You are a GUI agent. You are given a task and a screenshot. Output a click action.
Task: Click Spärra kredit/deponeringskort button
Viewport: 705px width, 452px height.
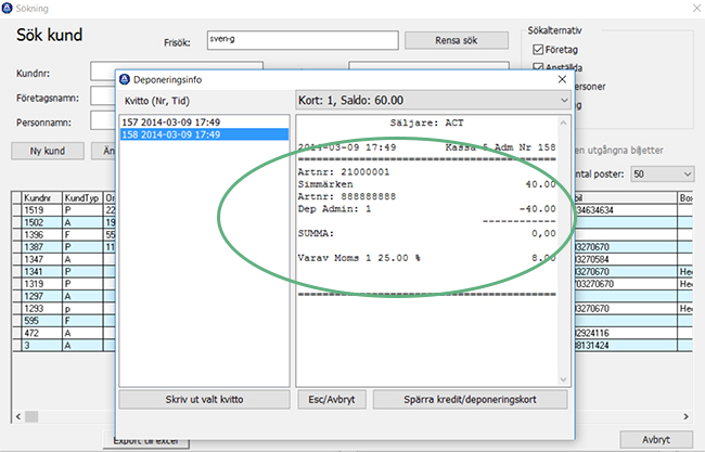tap(470, 399)
